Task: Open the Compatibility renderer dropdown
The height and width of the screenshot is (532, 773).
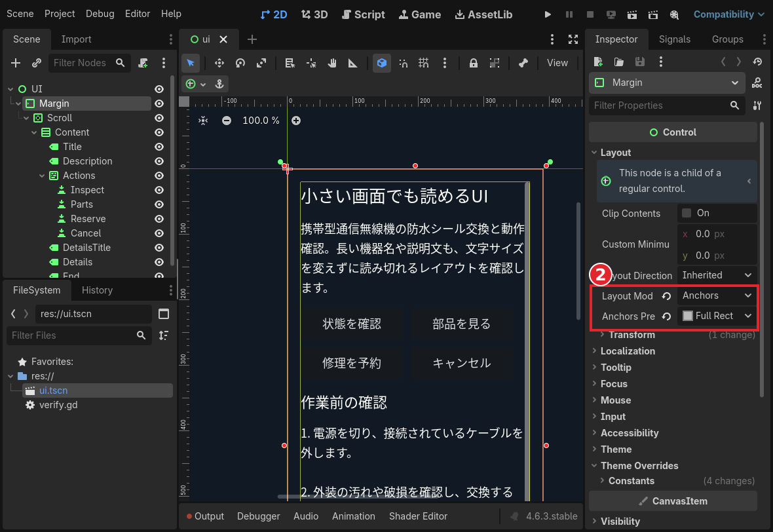Action: pos(728,14)
